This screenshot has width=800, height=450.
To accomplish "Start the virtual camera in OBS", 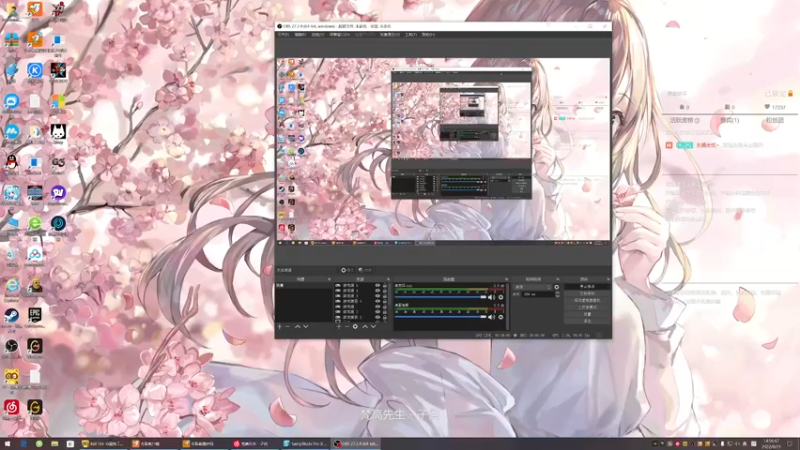I will [x=588, y=300].
